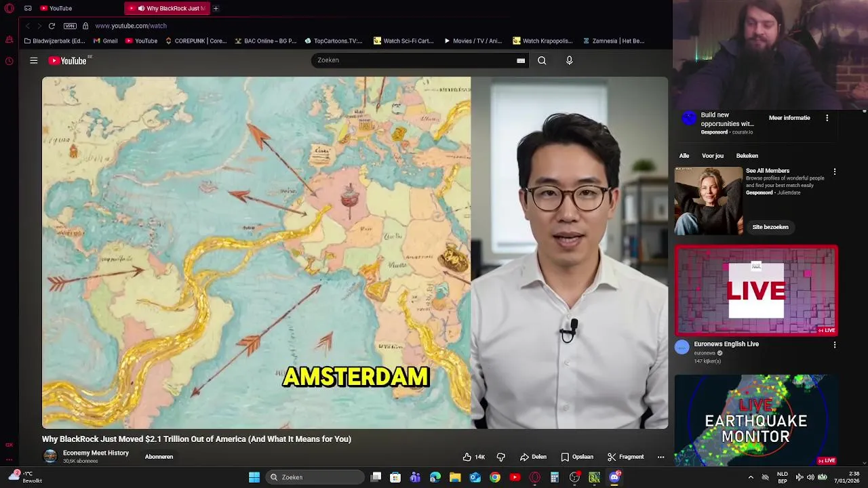Show hidden system tray icons
The width and height of the screenshot is (868, 488).
pos(751,477)
